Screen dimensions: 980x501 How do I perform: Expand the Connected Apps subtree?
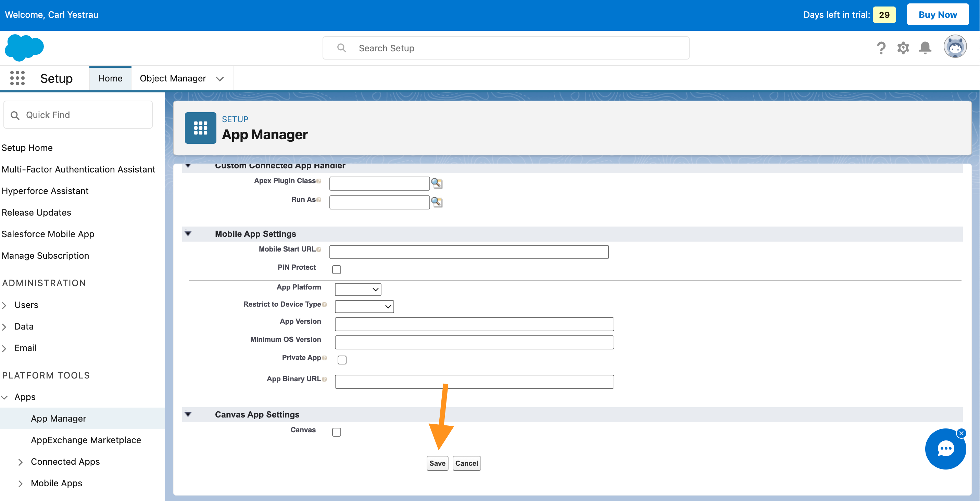point(21,462)
